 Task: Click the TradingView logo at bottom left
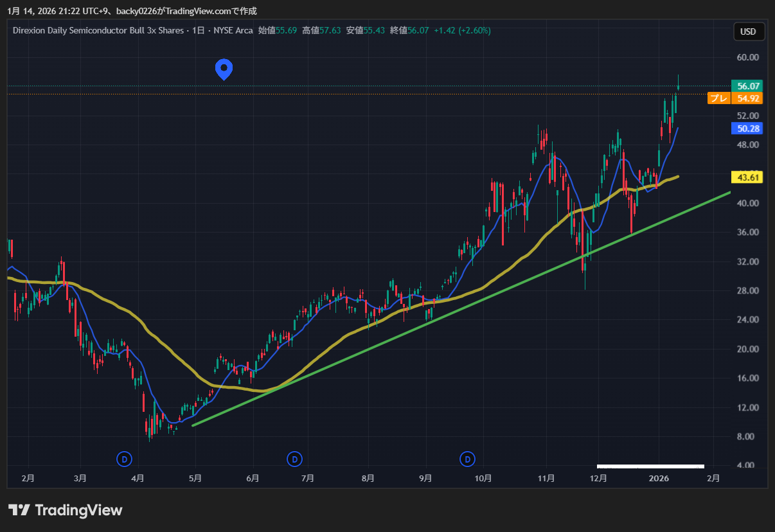tap(65, 510)
